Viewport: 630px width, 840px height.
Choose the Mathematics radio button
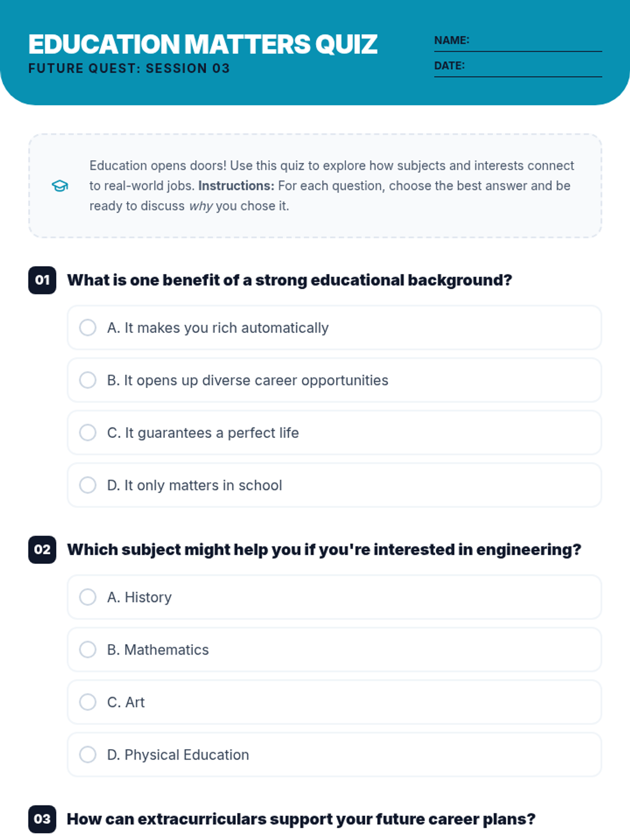point(88,649)
